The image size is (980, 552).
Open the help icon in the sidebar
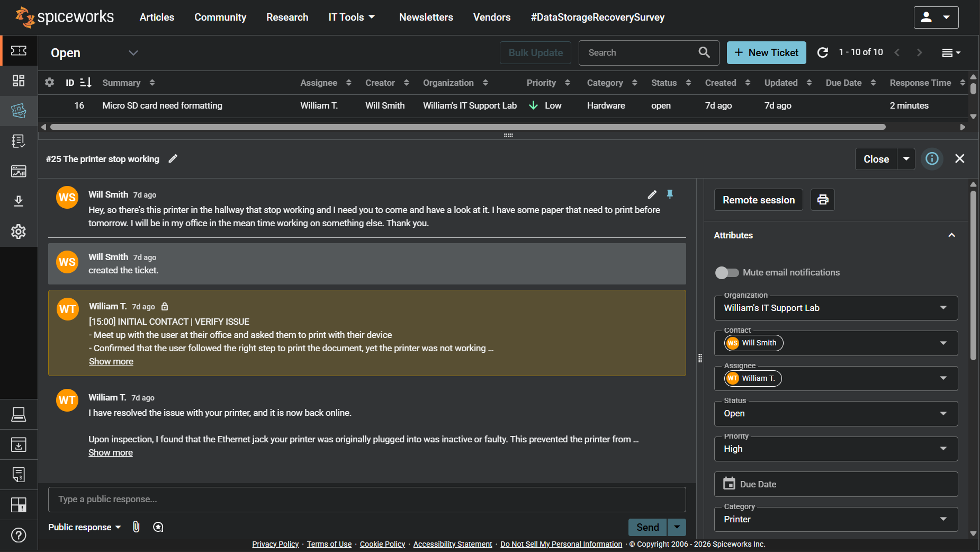(19, 535)
